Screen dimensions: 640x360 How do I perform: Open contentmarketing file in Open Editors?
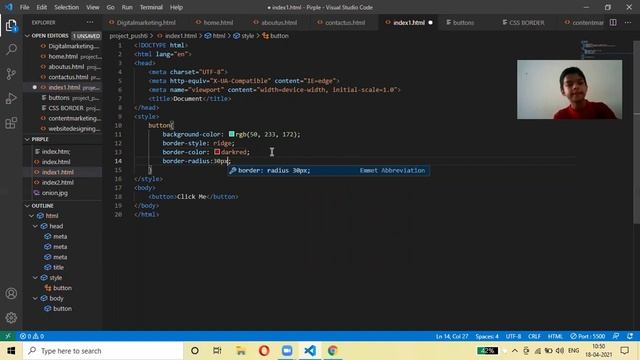pyautogui.click(x=74, y=118)
